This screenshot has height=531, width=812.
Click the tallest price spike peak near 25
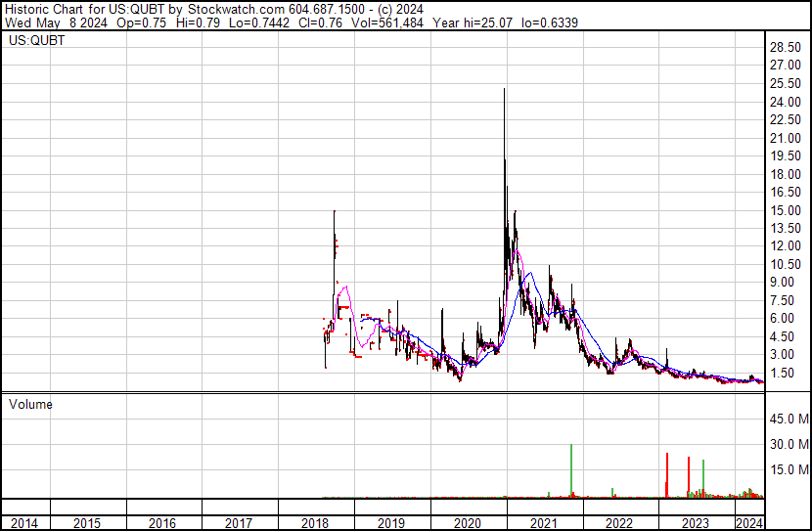coord(504,90)
